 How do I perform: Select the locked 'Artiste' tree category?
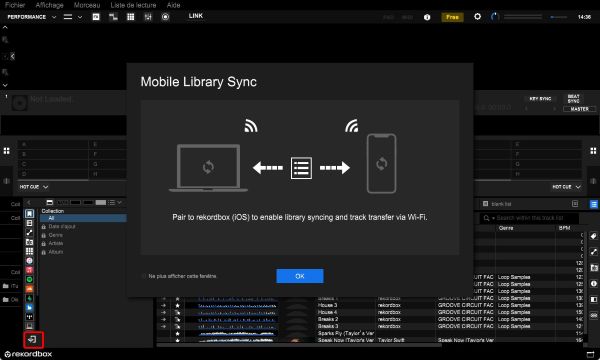click(56, 243)
